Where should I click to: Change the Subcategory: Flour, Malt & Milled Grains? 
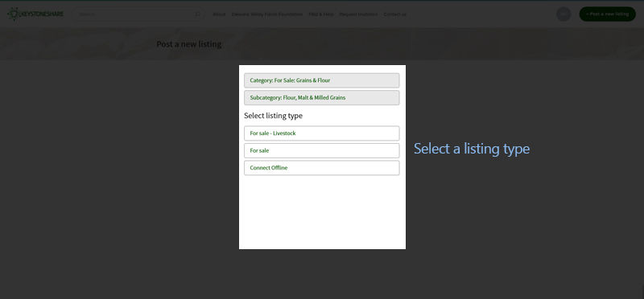(x=321, y=97)
